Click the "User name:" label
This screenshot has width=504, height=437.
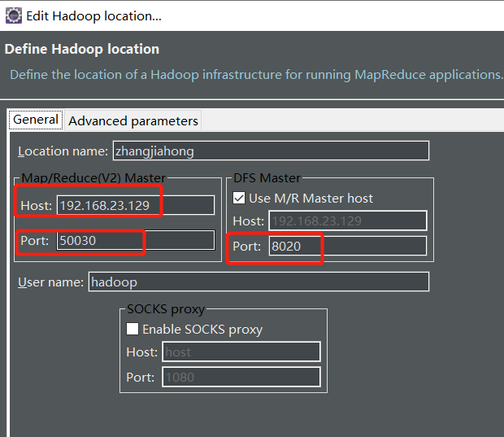click(x=50, y=282)
